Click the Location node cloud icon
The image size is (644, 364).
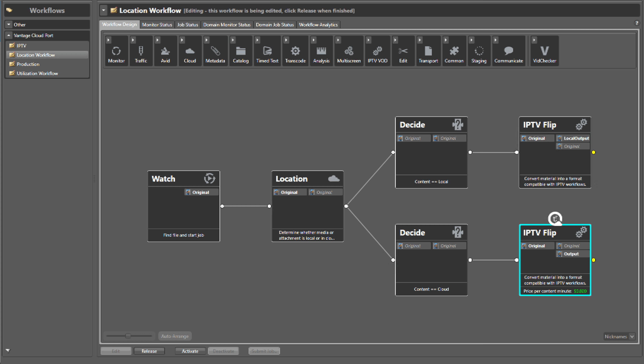334,179
